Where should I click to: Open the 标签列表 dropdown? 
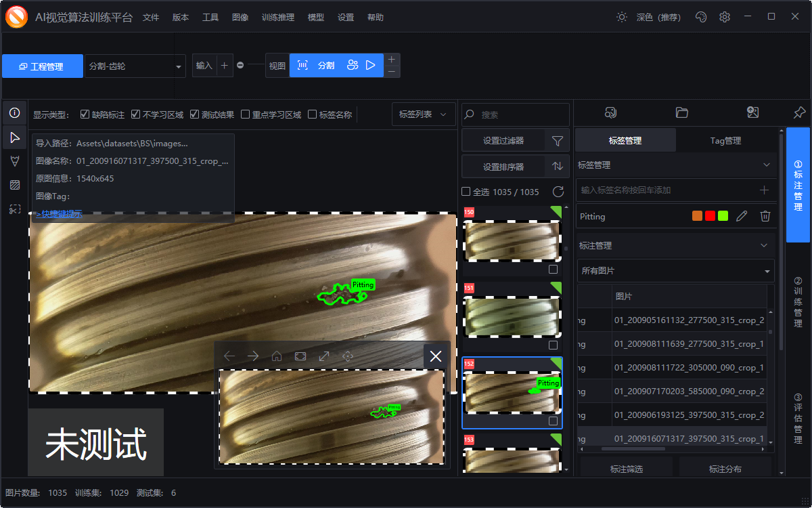coord(424,114)
